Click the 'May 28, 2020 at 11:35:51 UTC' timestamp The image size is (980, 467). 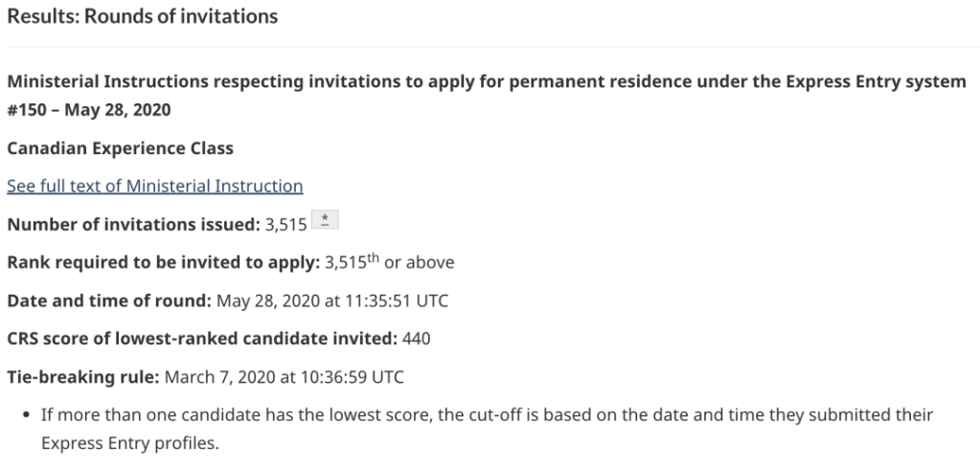coord(332,300)
